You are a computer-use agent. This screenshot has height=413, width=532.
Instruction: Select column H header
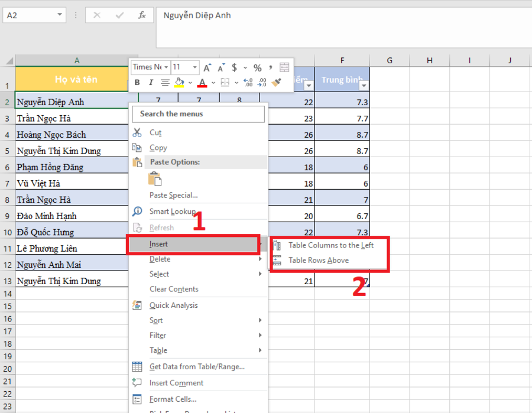point(430,60)
